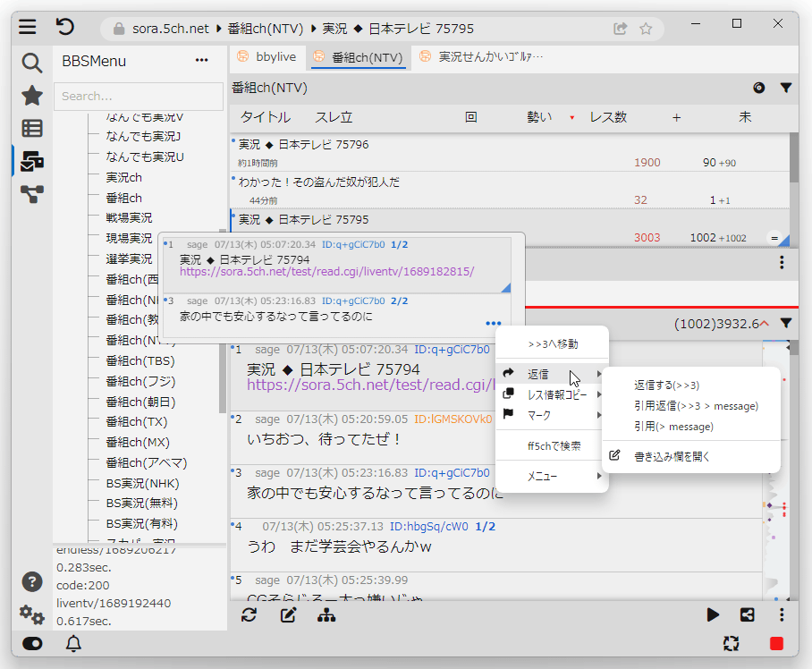Open the sidebar list view icon
The width and height of the screenshot is (812, 669).
point(31,129)
